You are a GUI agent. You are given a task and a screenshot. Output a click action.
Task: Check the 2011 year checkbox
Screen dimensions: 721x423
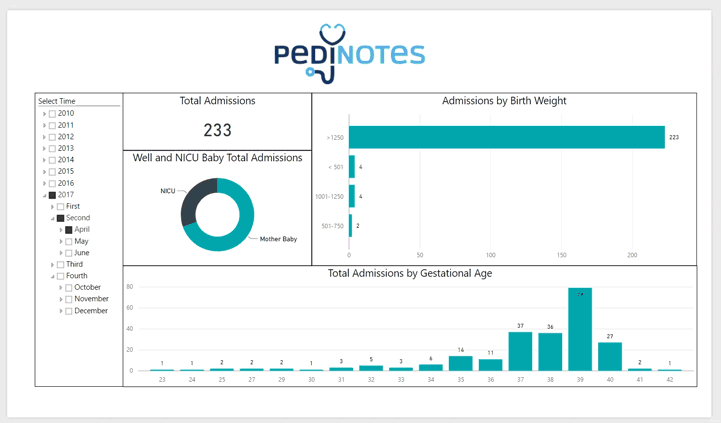52,126
